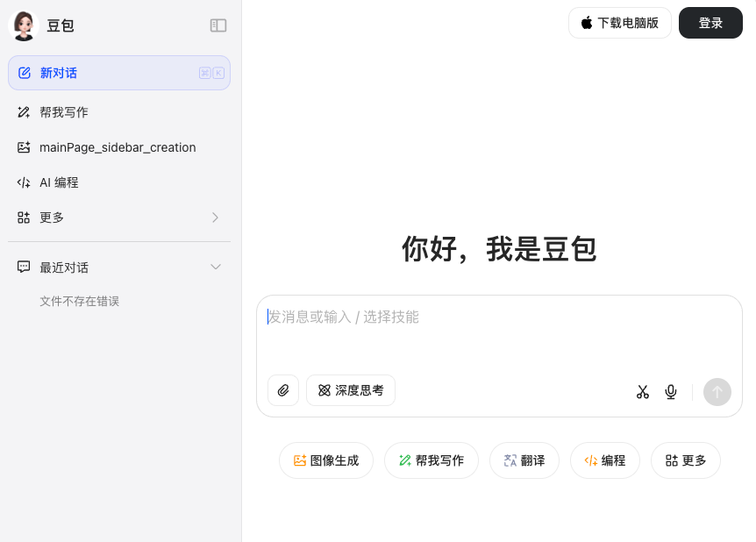Open mainPage_sidebar_creation sidebar item

pos(119,147)
